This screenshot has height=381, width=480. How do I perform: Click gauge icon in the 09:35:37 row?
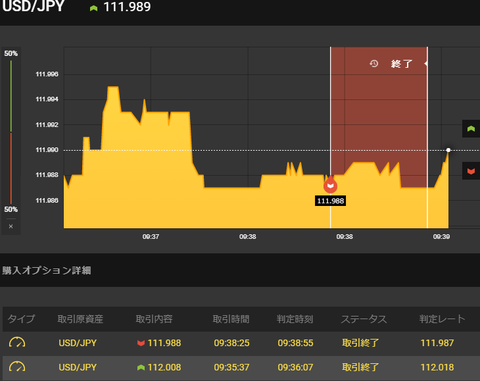17,367
